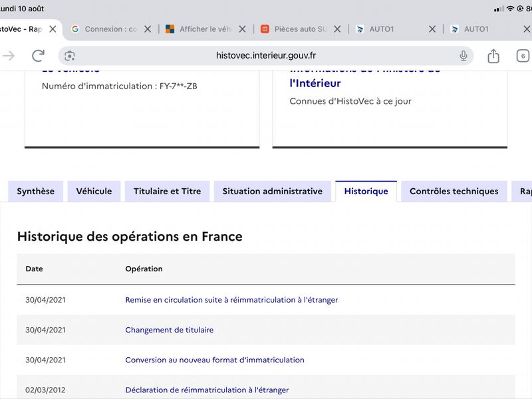Click the orange favicon on Pièces auto tab
Screen dimensions: 532x399
point(265,29)
